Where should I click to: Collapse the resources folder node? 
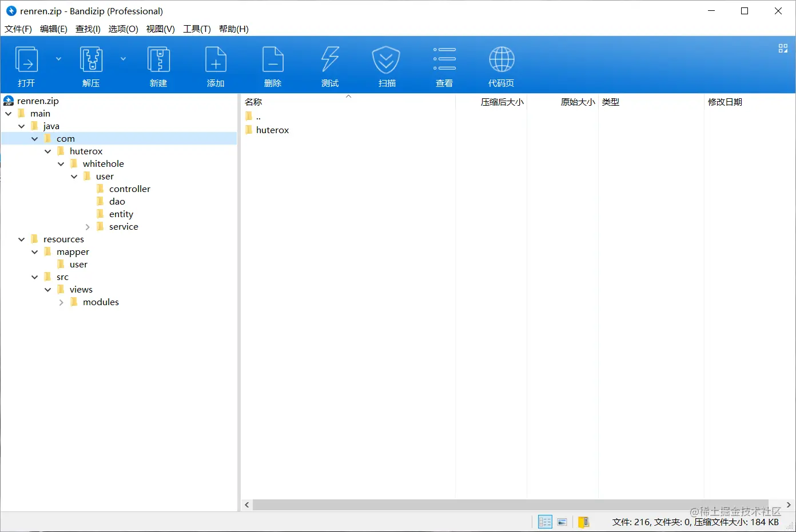pyautogui.click(x=22, y=239)
